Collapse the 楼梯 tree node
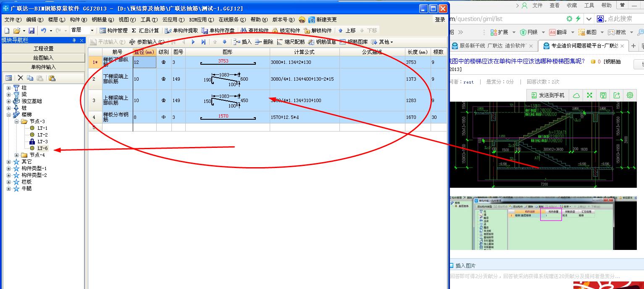This screenshot has width=644, height=289. point(8,115)
